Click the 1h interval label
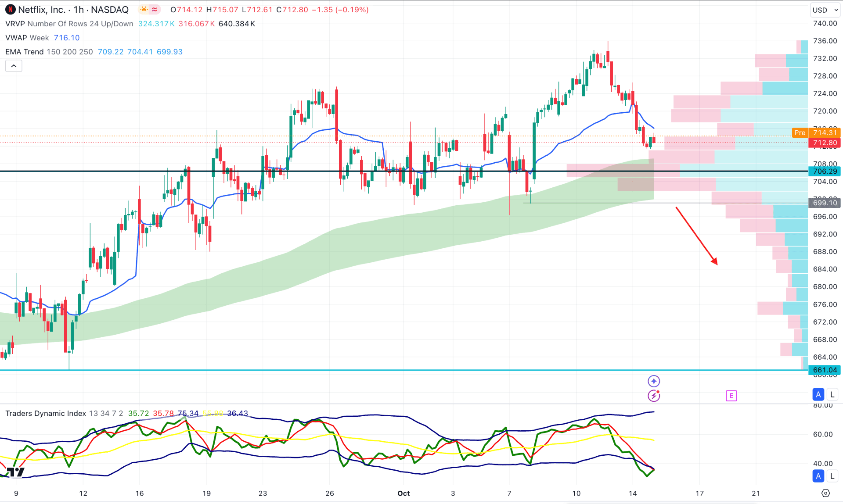Viewport: 843px width, 504px height. click(x=79, y=10)
